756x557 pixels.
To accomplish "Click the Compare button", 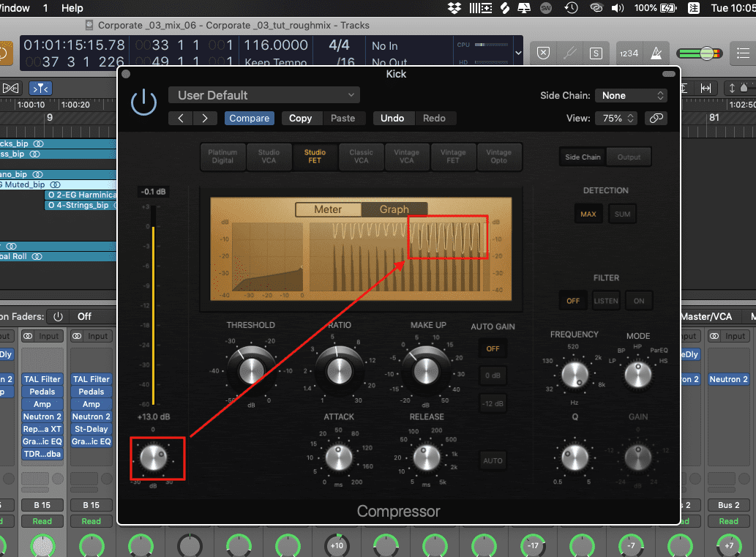I will 250,118.
